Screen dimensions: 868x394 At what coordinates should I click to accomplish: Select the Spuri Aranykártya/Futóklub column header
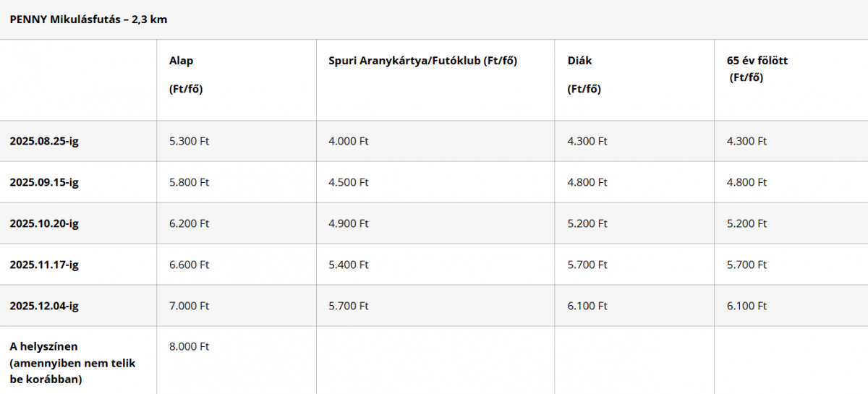[x=423, y=61]
